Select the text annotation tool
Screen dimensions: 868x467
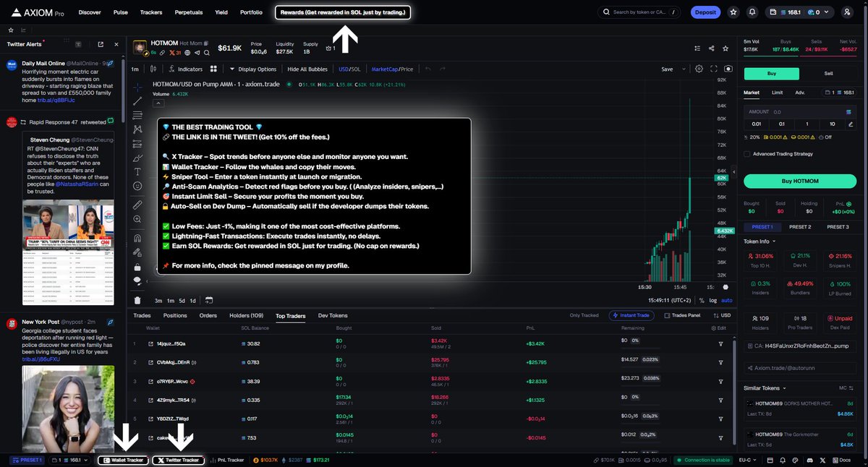pyautogui.click(x=137, y=172)
